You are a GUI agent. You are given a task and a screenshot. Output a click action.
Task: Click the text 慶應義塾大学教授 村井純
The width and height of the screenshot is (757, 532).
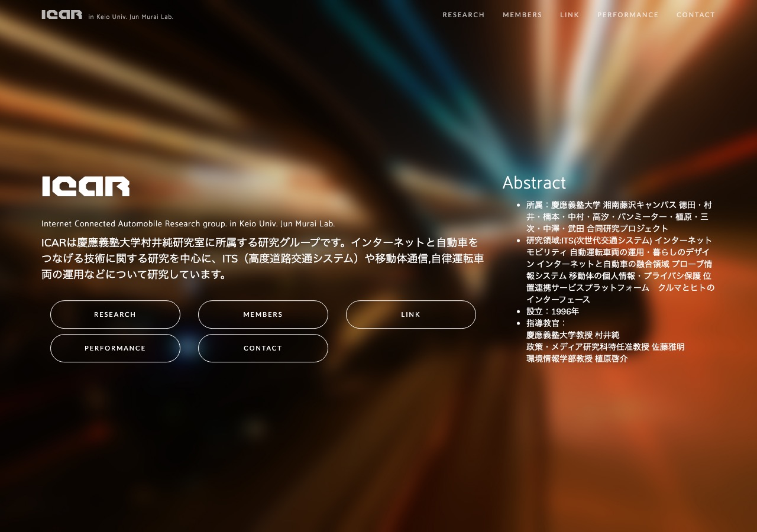572,335
